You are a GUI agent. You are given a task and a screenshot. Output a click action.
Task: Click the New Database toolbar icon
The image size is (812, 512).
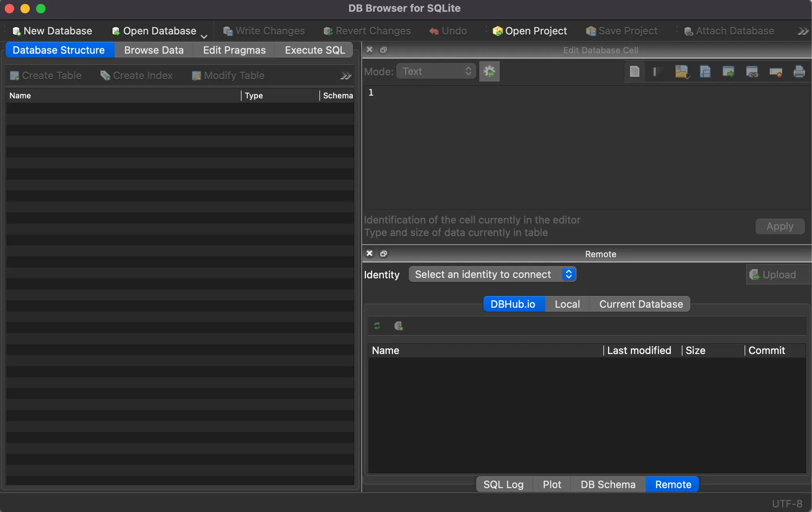pos(16,31)
